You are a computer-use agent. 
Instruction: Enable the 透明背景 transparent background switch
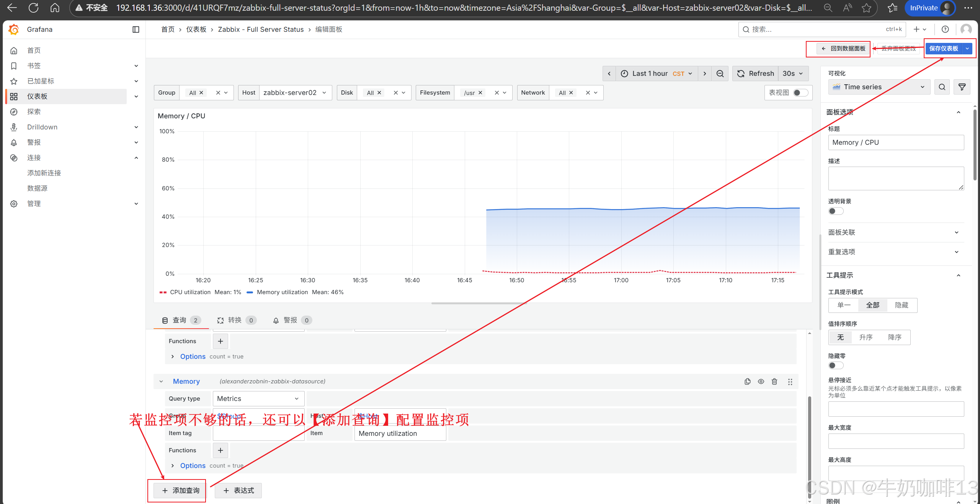tap(835, 211)
